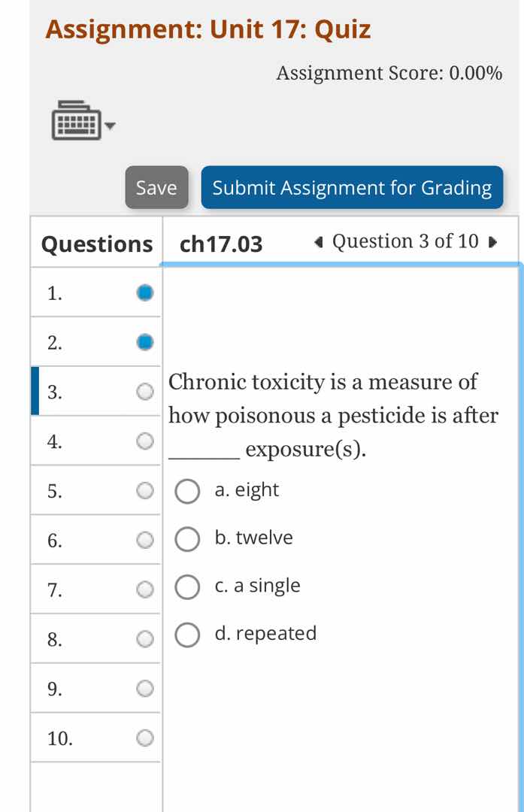Screen dimensions: 524x812
Task: Open the keyboard shortcuts icon
Action: [75, 120]
